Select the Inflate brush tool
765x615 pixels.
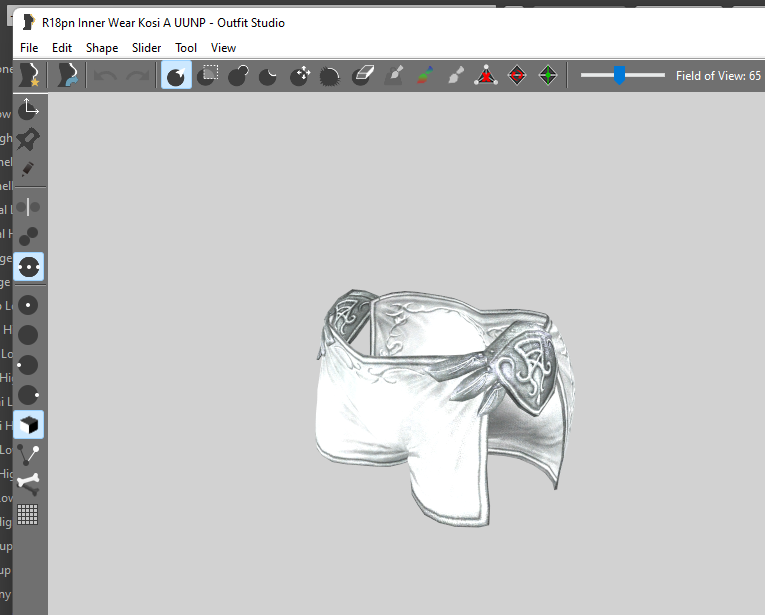click(238, 75)
